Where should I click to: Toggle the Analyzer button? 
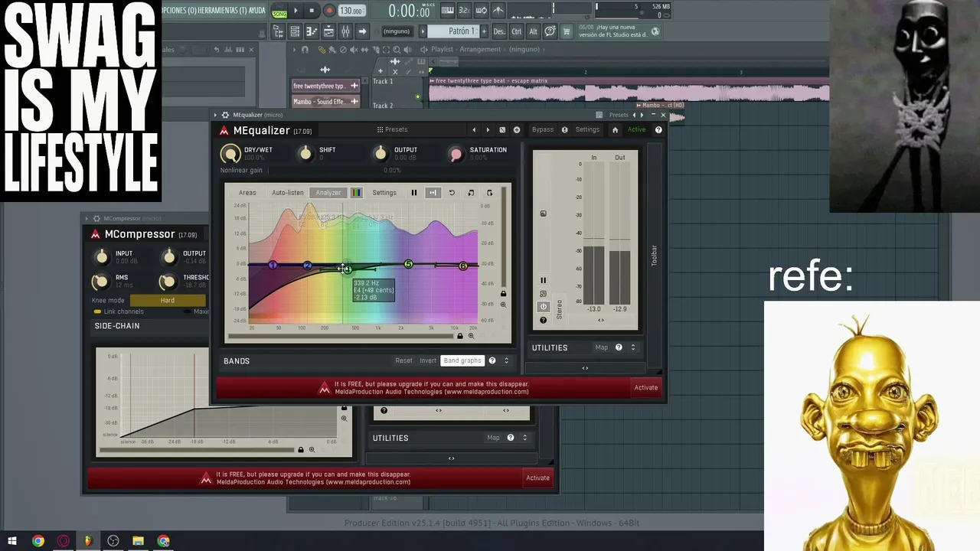click(x=328, y=193)
